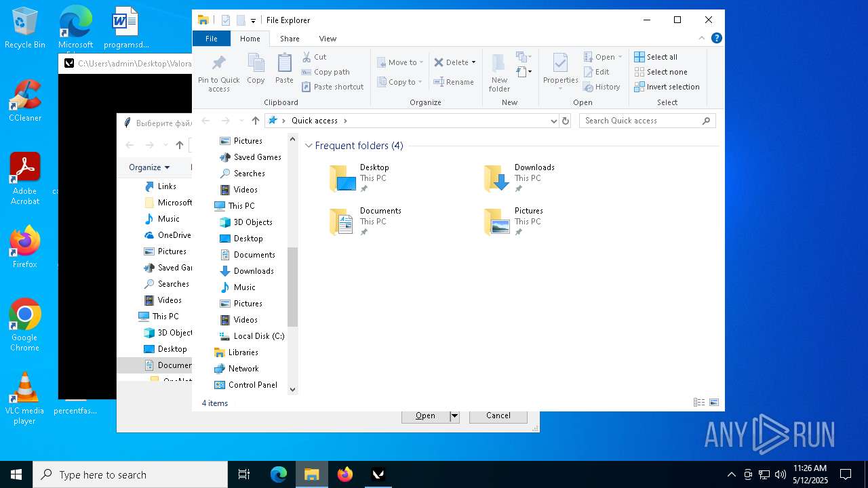Click Select none in ribbon
The width and height of the screenshot is (868, 488).
(660, 72)
